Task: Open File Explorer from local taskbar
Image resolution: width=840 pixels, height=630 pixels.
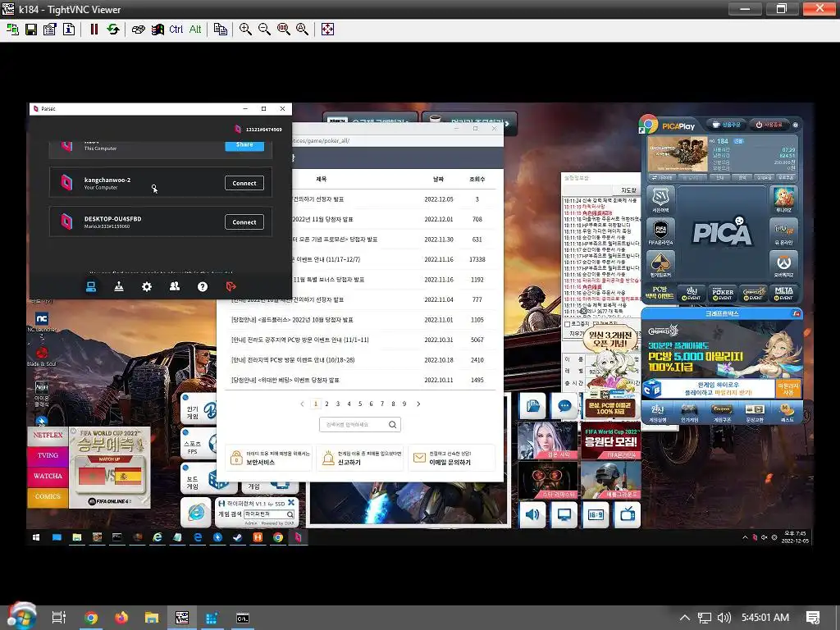Action: pos(152,618)
